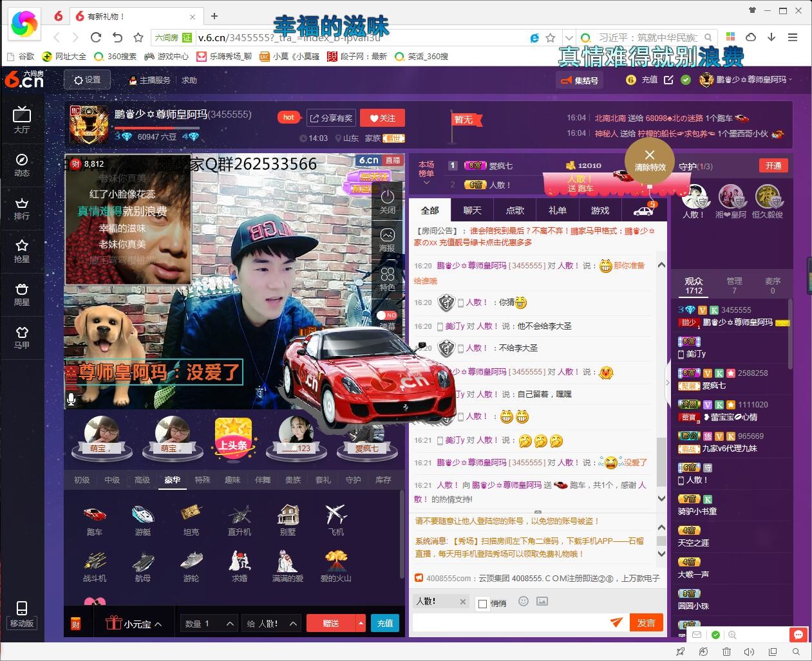Click the blue 充值 button by 赠送
Image resolution: width=812 pixels, height=661 pixels.
click(385, 623)
